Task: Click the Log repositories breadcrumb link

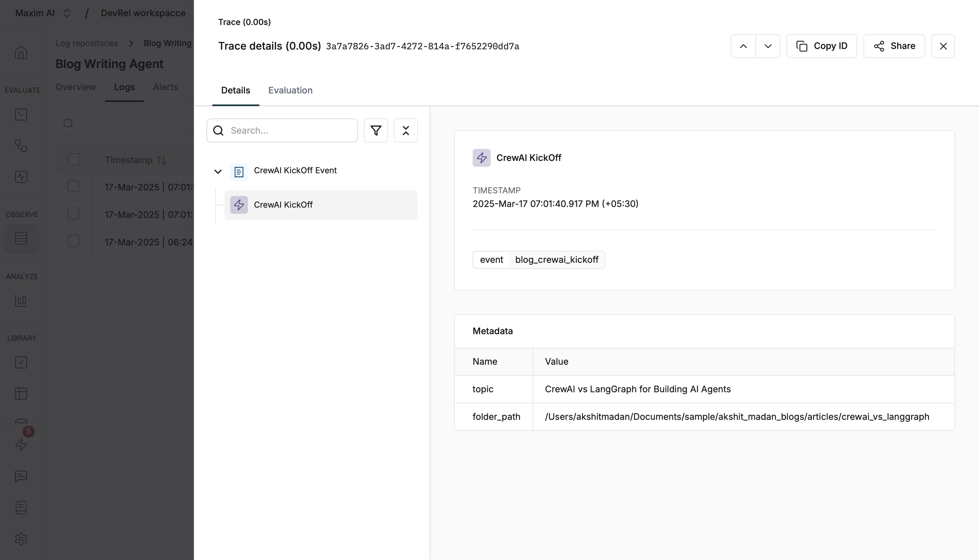Action: 87,43
